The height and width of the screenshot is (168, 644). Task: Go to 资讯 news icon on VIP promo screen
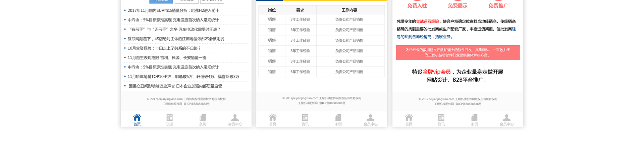pos(441,117)
